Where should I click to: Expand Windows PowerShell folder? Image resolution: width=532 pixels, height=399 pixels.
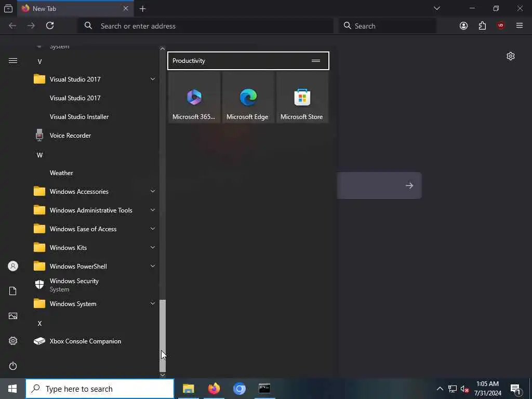click(x=95, y=267)
